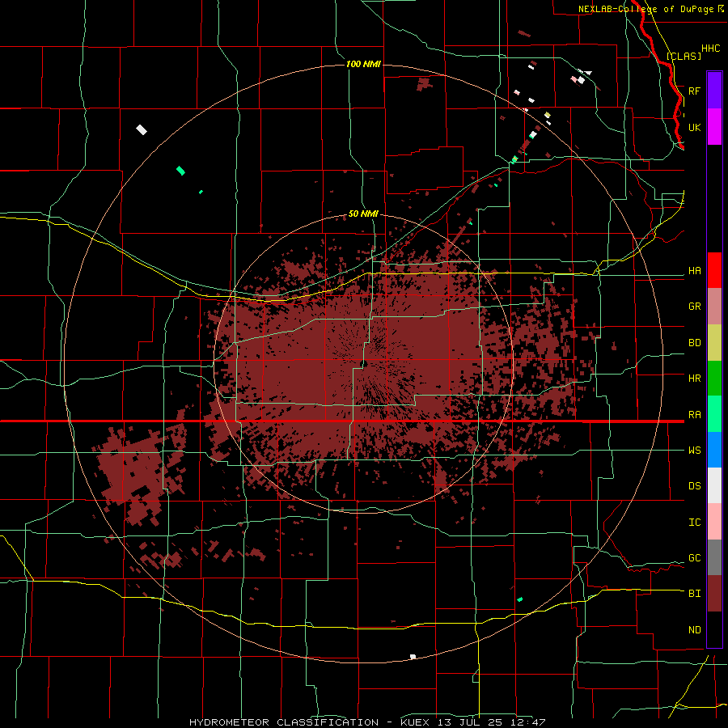Click the 50 NMI range ring label
728x728 pixels.
click(x=363, y=214)
